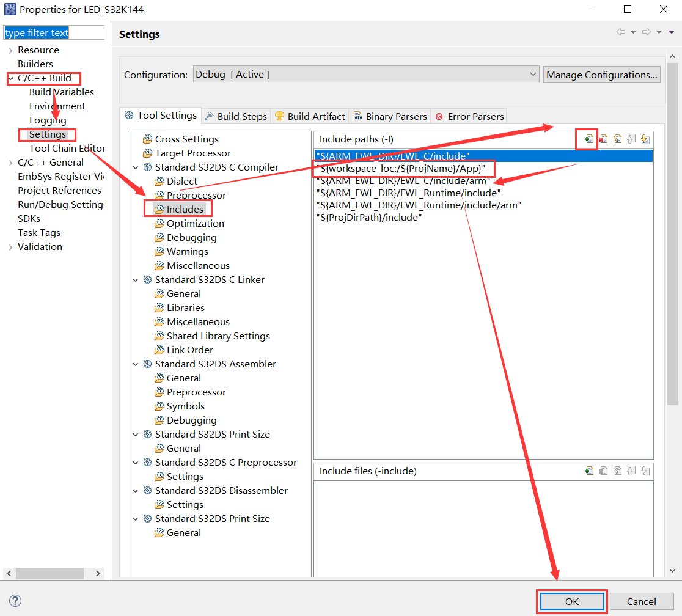
Task: Click the right pane vertical scrollbar
Action: (672, 235)
